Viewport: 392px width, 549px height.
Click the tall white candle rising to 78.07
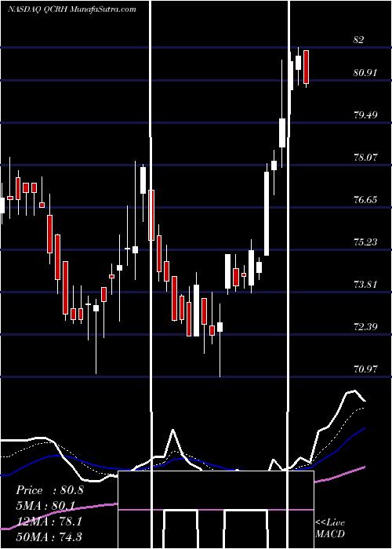pyautogui.click(x=267, y=213)
